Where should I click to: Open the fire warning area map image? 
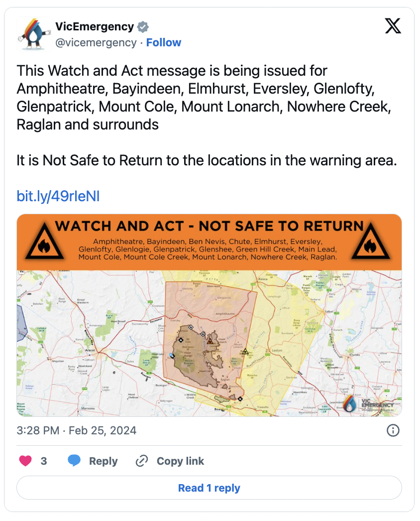coord(209,344)
